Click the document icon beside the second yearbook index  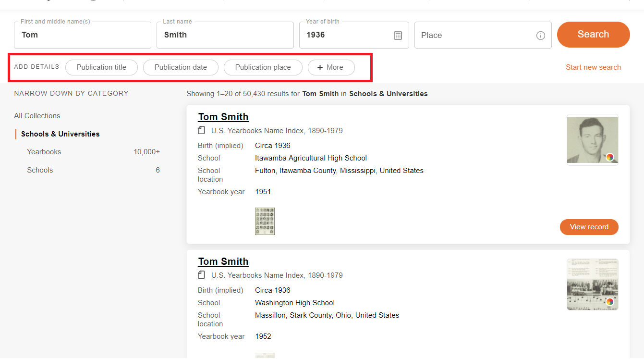coord(202,275)
